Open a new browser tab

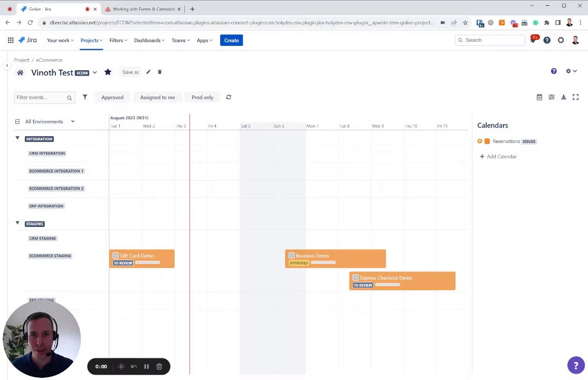[x=192, y=9]
